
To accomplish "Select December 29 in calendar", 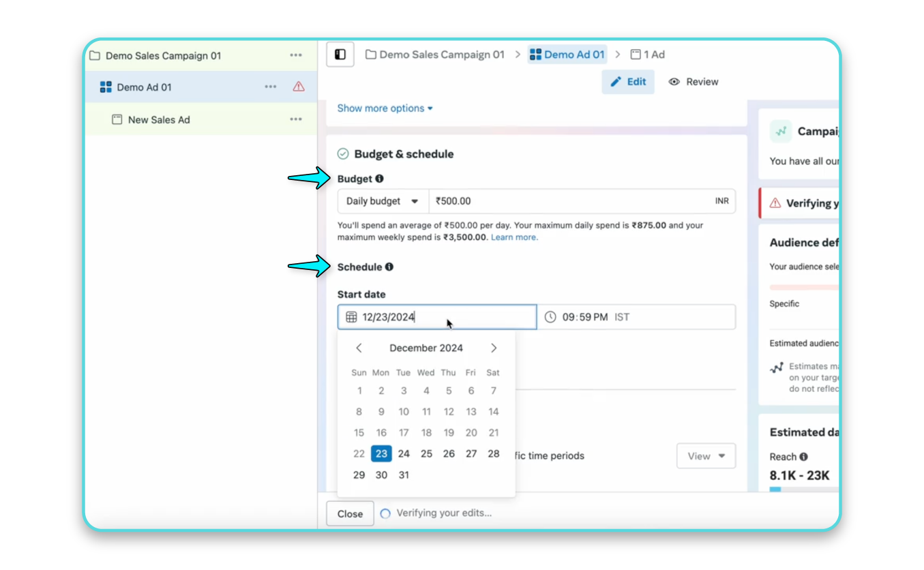I will click(359, 475).
